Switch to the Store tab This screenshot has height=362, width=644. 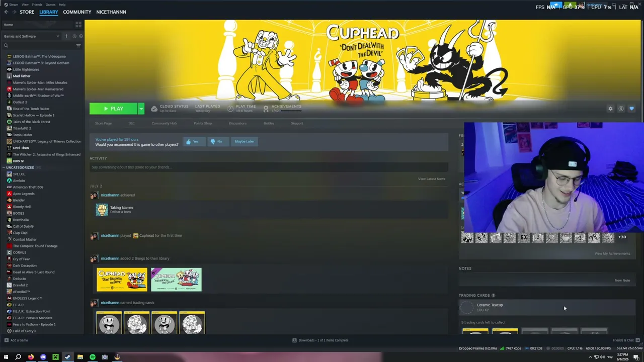pyautogui.click(x=27, y=12)
